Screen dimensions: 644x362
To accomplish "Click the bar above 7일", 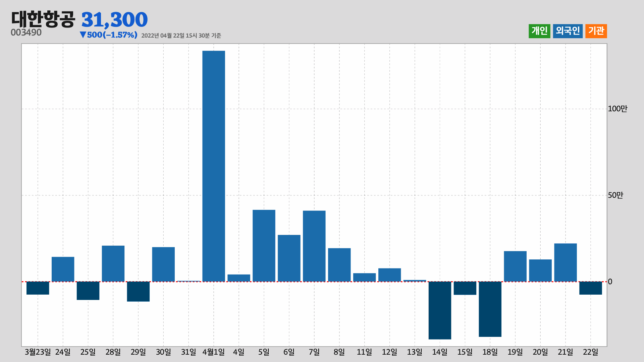I will 314,246.
